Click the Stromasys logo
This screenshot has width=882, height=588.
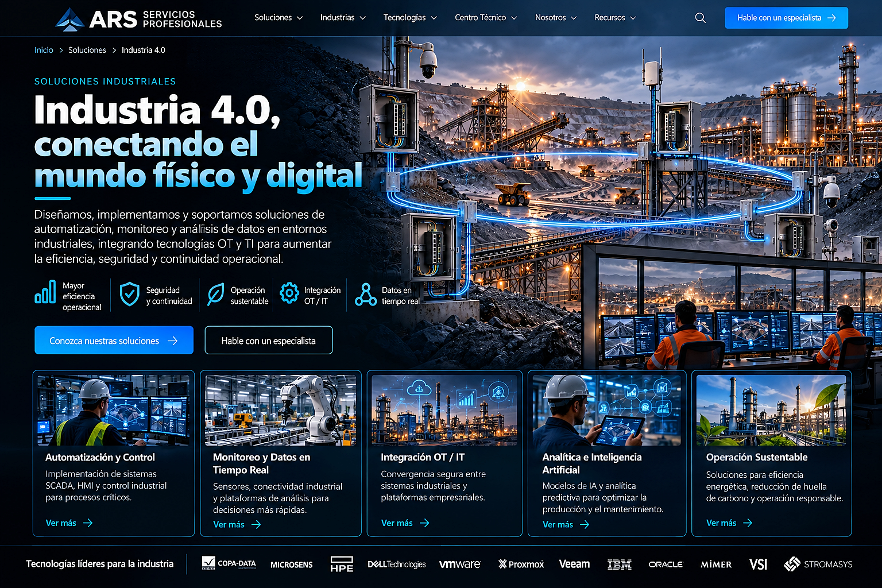click(x=818, y=564)
